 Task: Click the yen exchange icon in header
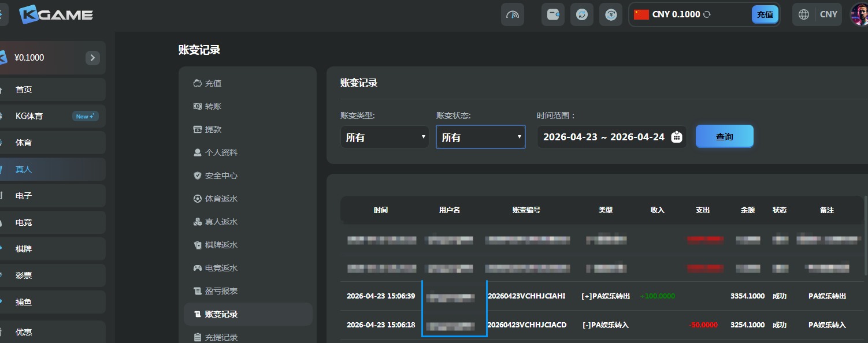(x=611, y=14)
